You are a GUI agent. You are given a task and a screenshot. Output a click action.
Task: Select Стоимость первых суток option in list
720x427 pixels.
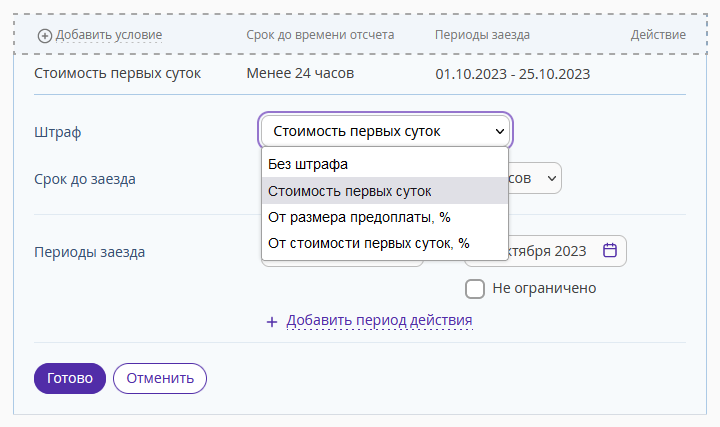point(385,191)
